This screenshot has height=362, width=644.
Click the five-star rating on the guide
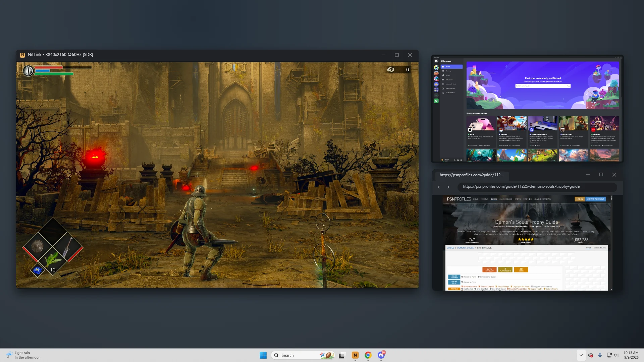click(526, 239)
